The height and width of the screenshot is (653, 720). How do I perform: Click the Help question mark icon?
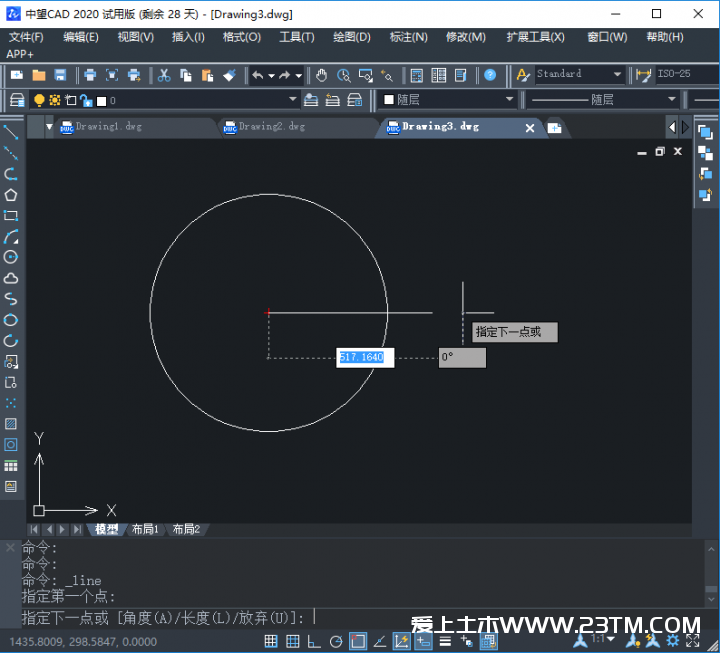pyautogui.click(x=490, y=75)
